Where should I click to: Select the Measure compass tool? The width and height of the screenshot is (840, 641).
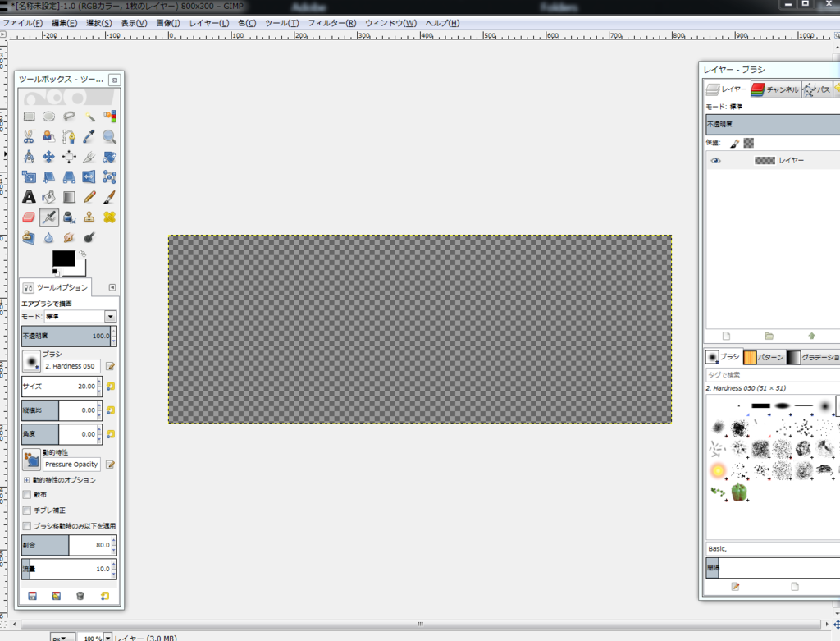[x=29, y=157]
